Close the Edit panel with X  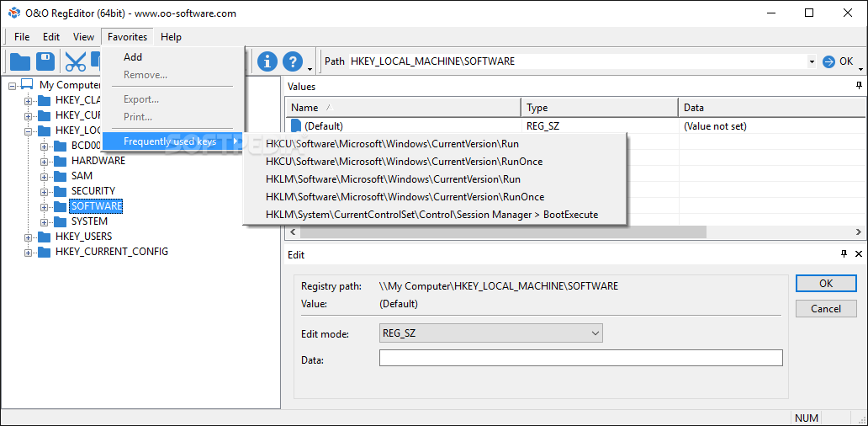(859, 253)
